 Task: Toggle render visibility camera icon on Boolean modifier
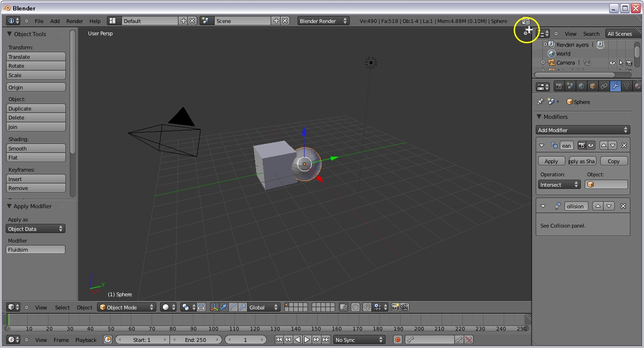point(583,145)
